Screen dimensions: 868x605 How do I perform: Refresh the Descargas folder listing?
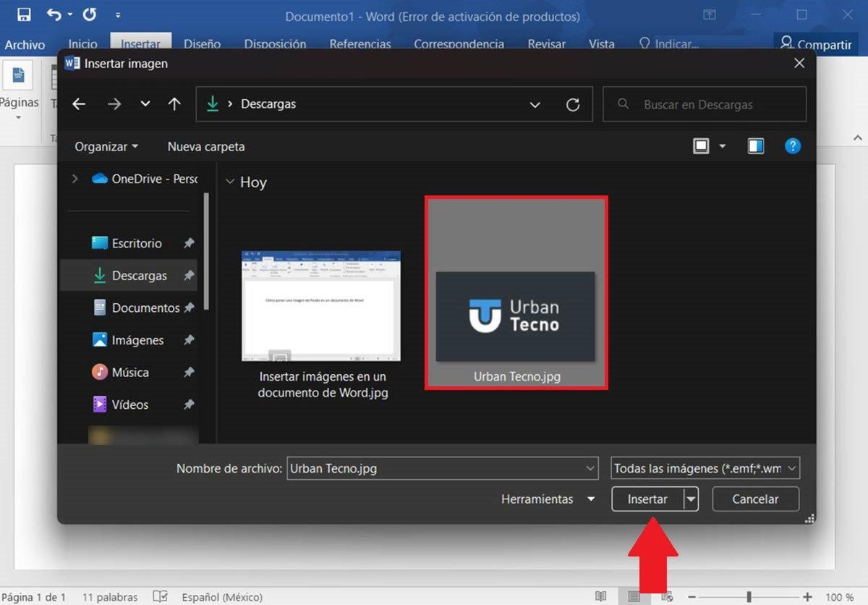coord(573,105)
